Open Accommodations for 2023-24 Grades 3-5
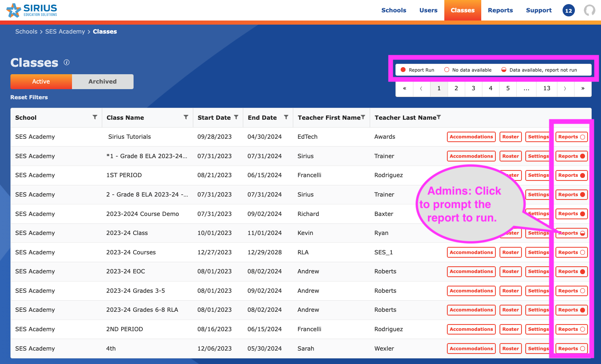Viewport: 601px width, 364px height. tap(471, 291)
